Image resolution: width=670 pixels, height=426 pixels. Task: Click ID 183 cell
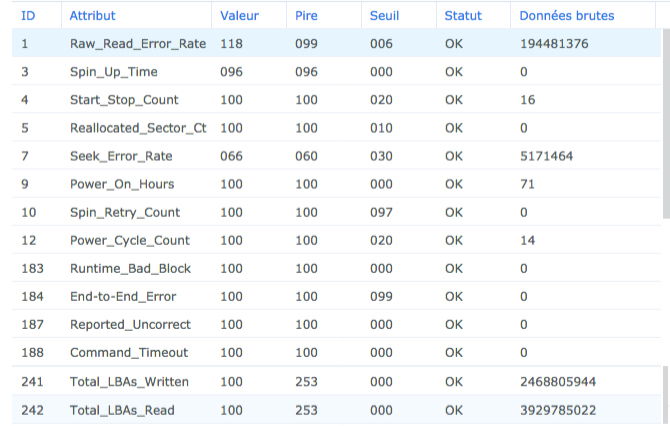coord(32,269)
